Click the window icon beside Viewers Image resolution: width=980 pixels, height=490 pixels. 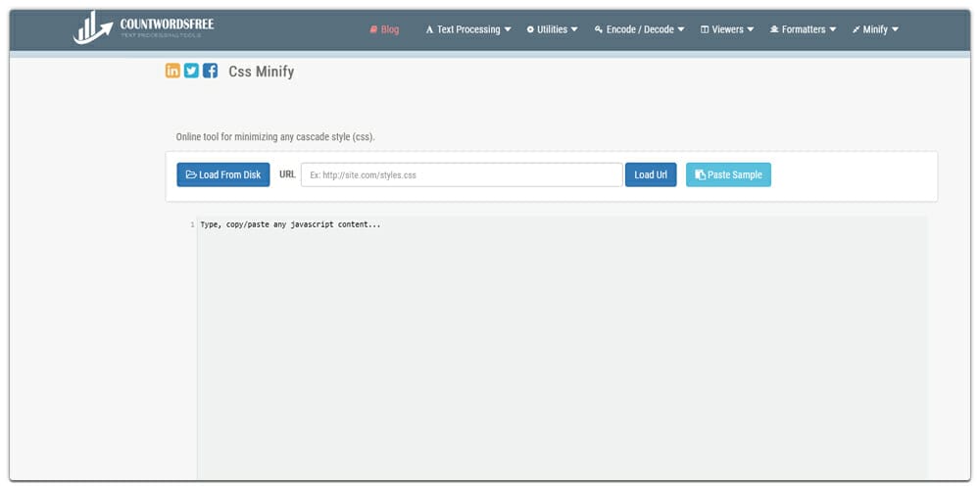tap(705, 29)
